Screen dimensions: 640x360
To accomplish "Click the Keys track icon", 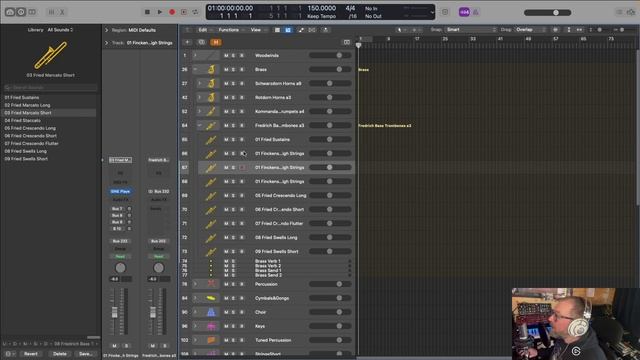I will [211, 326].
